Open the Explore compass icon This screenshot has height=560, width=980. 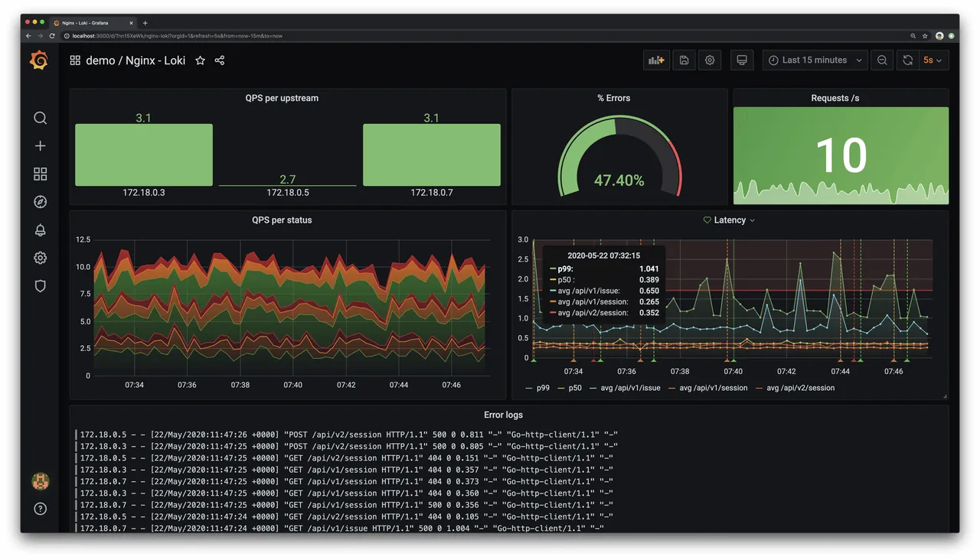pos(41,202)
